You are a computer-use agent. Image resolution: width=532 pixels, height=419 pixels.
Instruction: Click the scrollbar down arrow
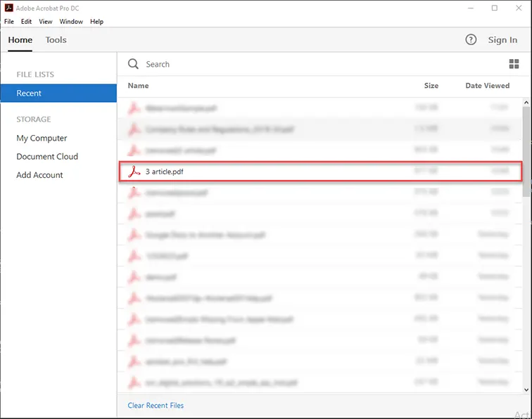526,390
